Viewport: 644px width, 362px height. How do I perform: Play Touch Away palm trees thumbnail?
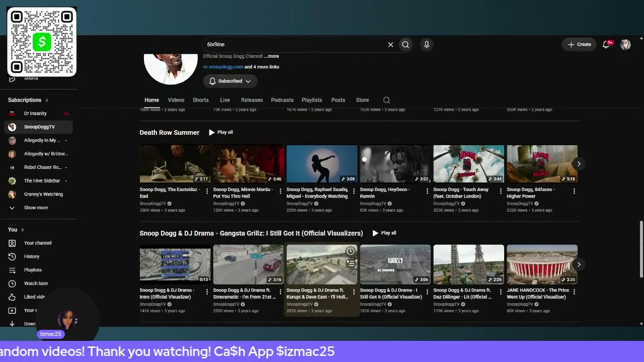(x=468, y=164)
